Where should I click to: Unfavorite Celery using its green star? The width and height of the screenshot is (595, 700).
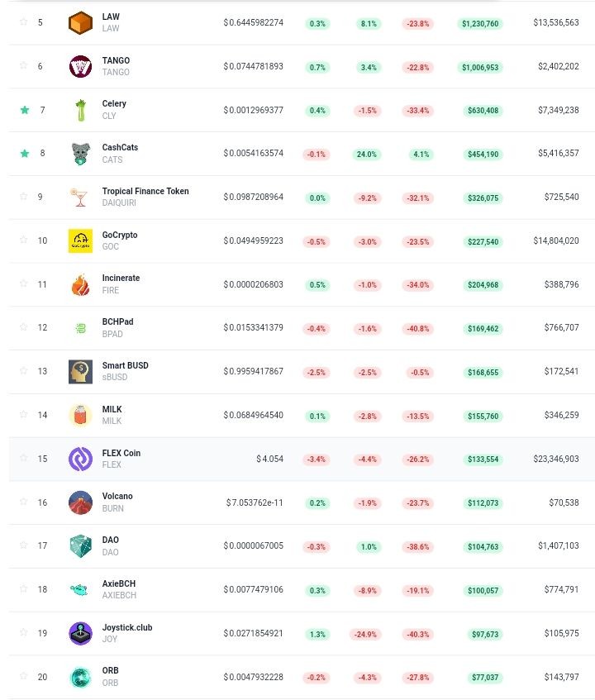click(25, 110)
